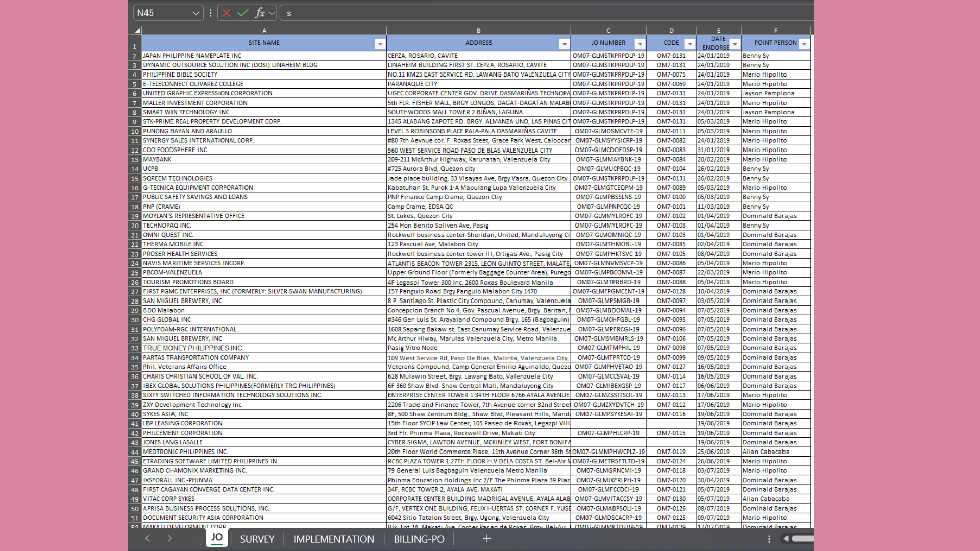Click the horizontal scrollbar left arrow
980x551 pixels.
pos(786,539)
